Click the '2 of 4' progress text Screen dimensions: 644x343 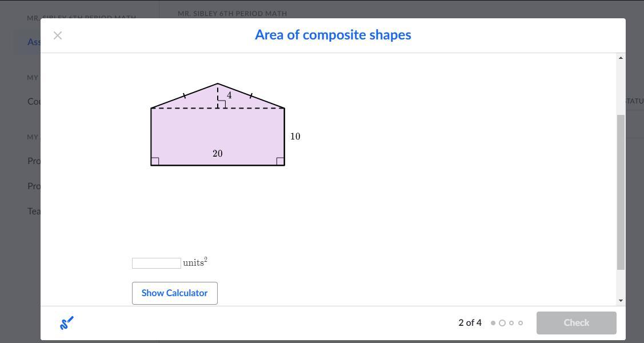point(470,323)
